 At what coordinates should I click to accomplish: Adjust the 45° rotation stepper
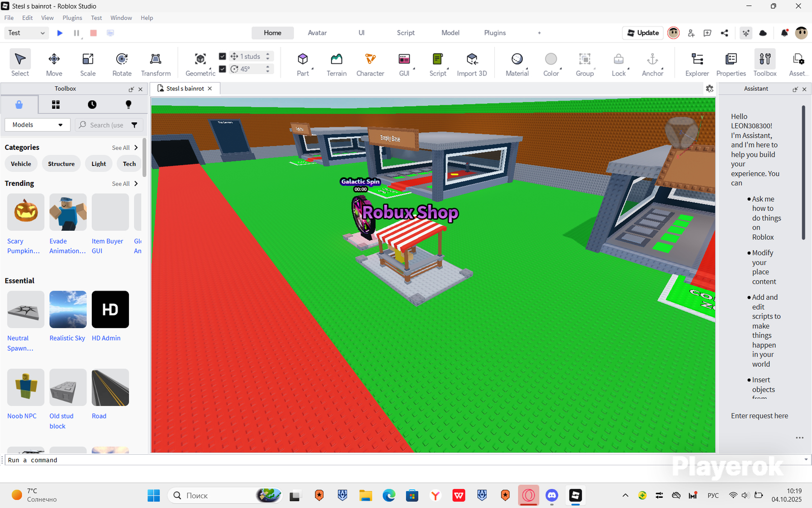pos(268,69)
